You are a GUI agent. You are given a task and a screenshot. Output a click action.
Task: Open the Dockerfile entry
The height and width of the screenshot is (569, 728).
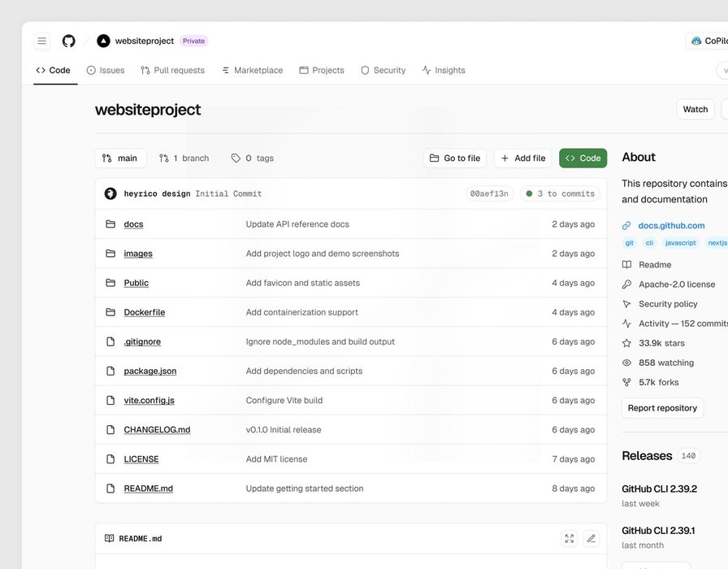[x=145, y=312]
